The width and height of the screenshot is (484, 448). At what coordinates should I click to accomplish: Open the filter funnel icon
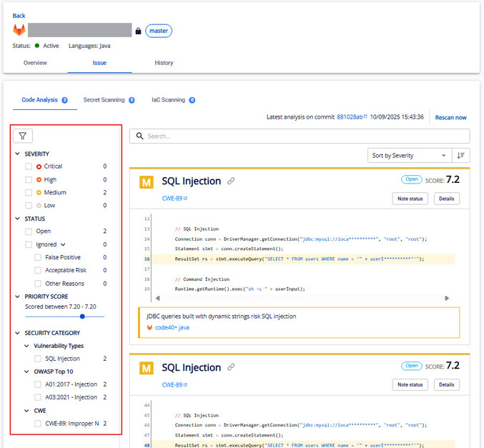coord(23,136)
